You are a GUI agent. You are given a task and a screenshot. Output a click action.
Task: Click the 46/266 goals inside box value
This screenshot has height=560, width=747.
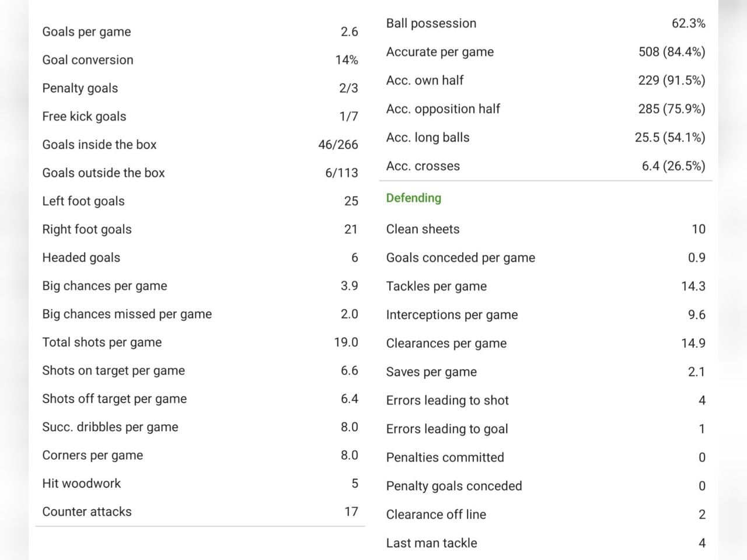pyautogui.click(x=338, y=145)
